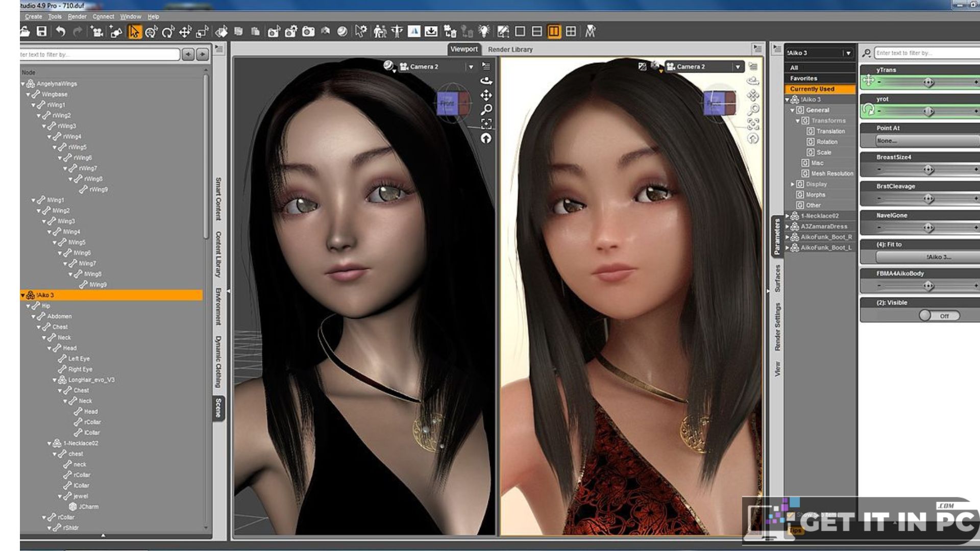Click the Currently Used category
980x551 pixels.
pos(820,89)
